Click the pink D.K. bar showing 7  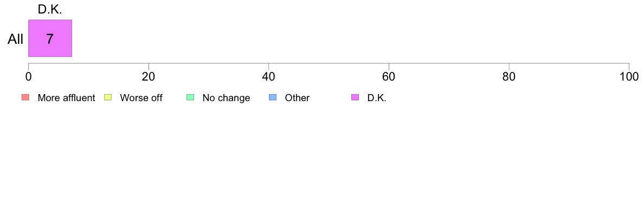50,38
